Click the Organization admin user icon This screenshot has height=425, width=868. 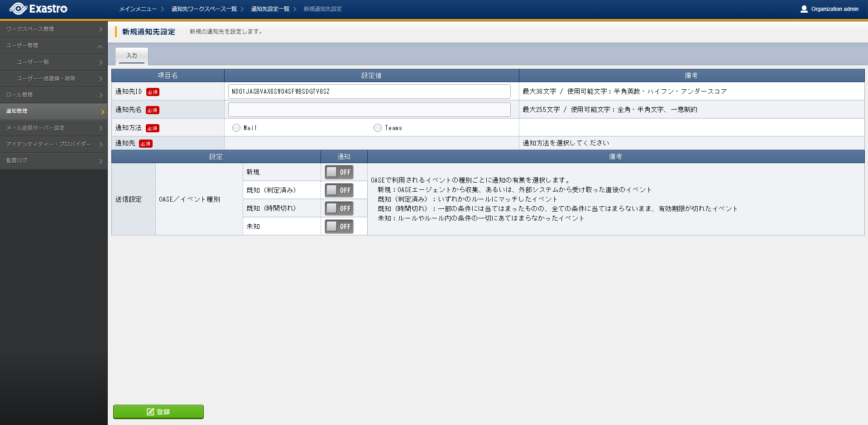pos(804,9)
